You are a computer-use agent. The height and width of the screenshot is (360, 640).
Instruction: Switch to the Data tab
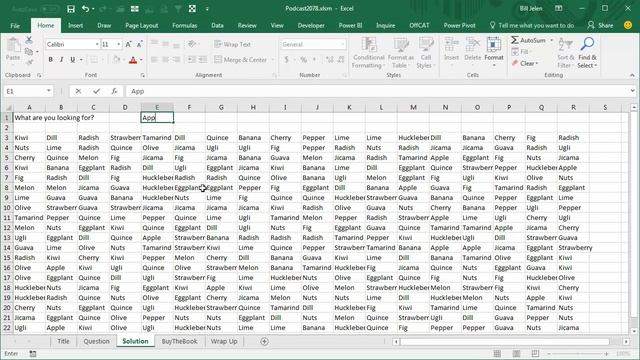[217, 25]
